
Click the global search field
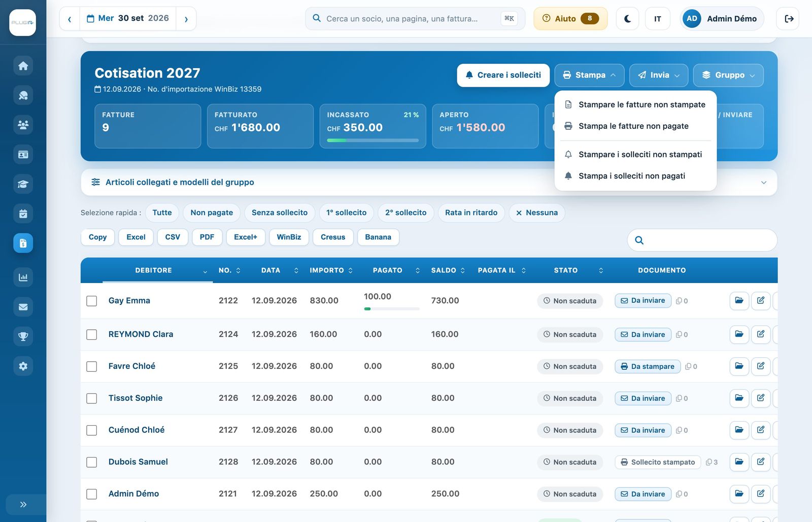click(x=415, y=19)
